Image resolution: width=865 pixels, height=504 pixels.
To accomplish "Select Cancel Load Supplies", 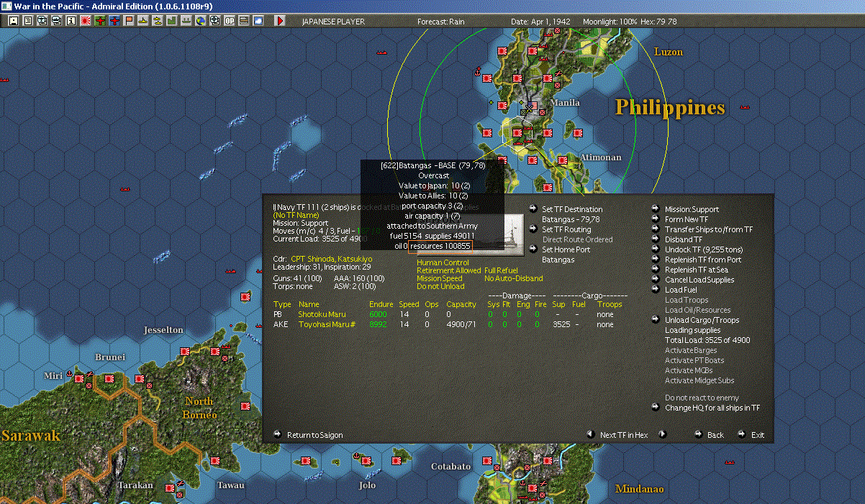I will [x=699, y=280].
